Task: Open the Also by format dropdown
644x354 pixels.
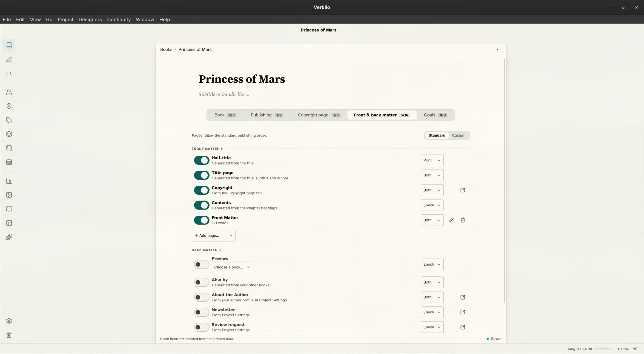Action: 432,282
